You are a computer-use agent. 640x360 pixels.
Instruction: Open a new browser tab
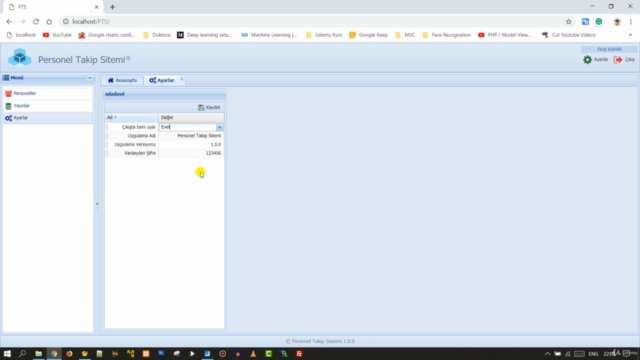coord(112,7)
